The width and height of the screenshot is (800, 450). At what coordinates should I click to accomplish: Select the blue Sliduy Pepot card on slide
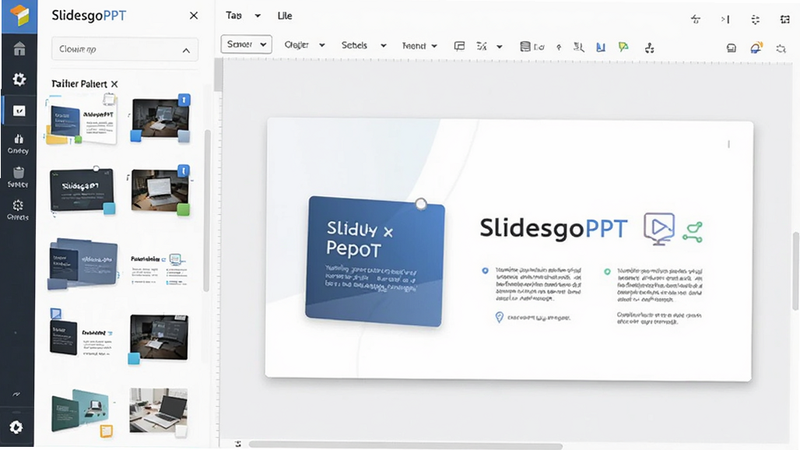pyautogui.click(x=375, y=261)
